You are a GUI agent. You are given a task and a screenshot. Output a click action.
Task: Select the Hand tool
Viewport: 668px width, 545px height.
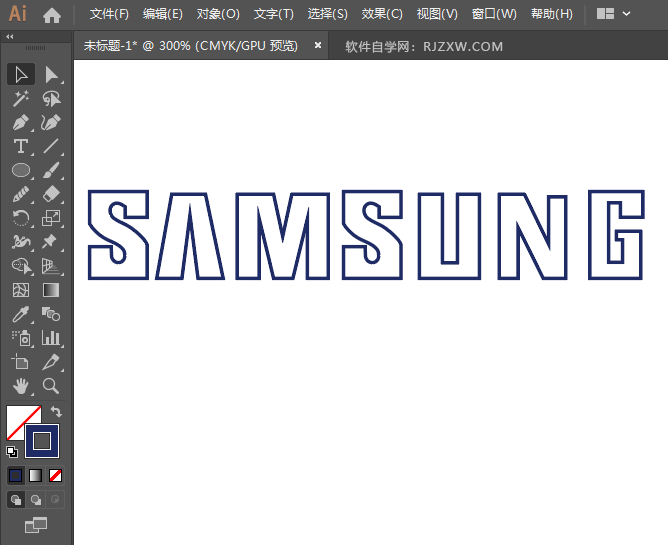pyautogui.click(x=21, y=386)
